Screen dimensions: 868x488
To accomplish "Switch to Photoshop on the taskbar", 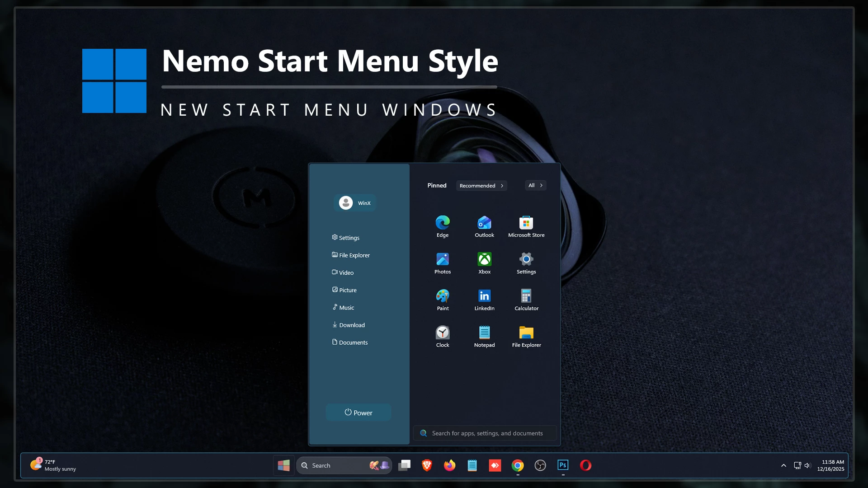I will [563, 465].
